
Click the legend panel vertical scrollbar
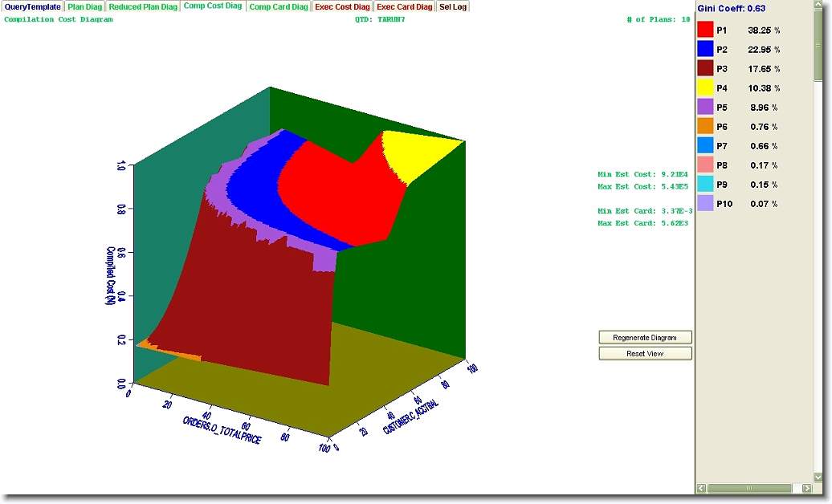tap(818, 241)
